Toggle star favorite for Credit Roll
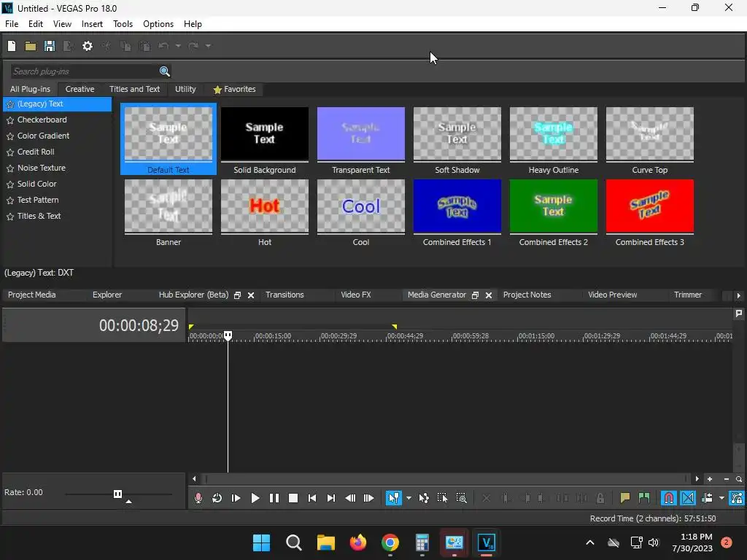The width and height of the screenshot is (747, 560). 10,152
